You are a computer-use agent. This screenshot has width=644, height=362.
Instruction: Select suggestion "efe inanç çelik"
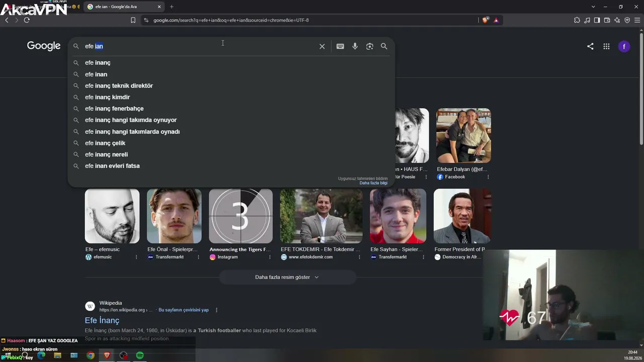[x=231, y=143]
